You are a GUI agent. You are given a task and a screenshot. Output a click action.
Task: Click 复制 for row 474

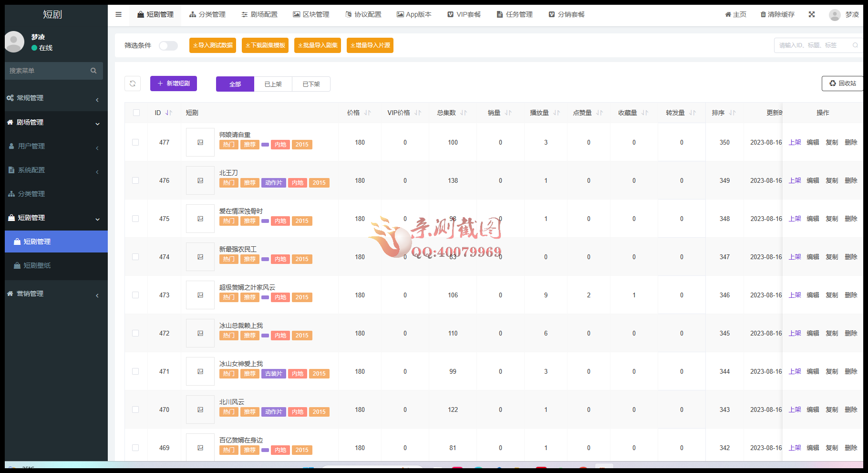pos(832,257)
